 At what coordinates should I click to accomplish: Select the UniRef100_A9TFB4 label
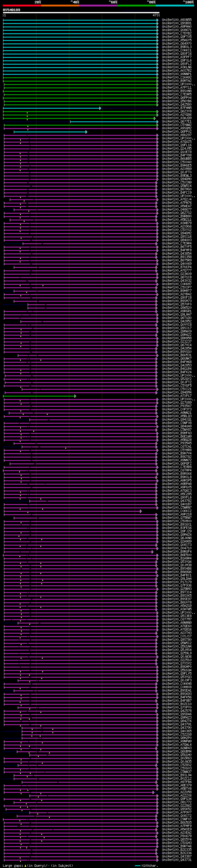pos(177,782)
